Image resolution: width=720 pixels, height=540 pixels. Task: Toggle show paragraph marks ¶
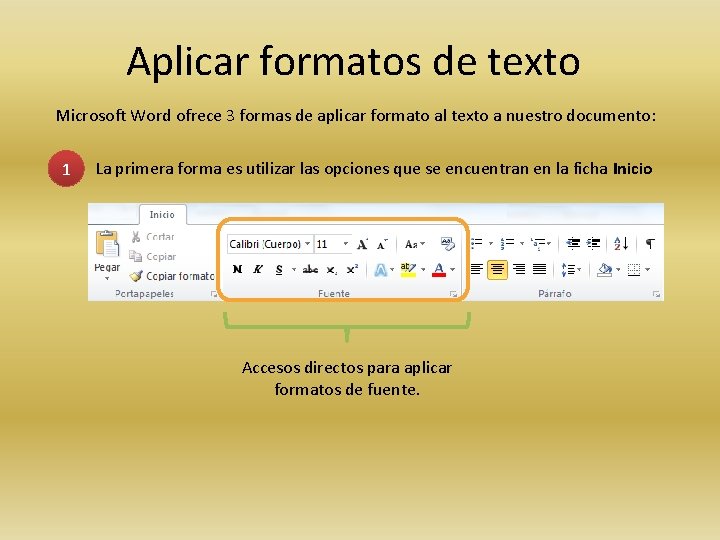tap(650, 243)
